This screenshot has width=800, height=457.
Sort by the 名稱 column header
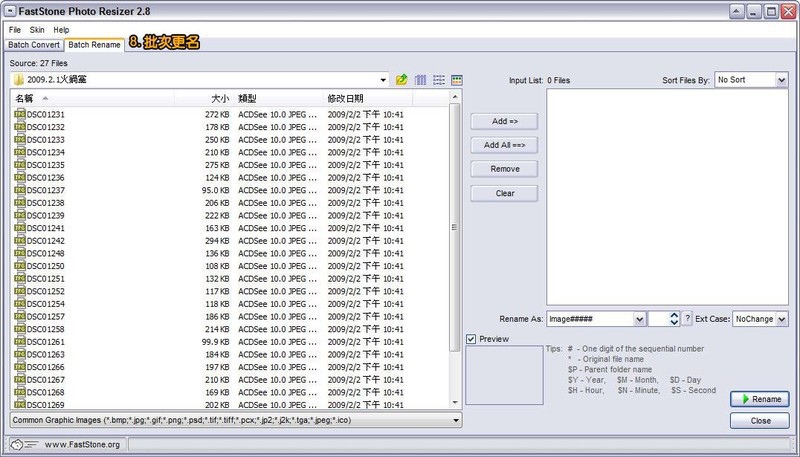pyautogui.click(x=92, y=98)
